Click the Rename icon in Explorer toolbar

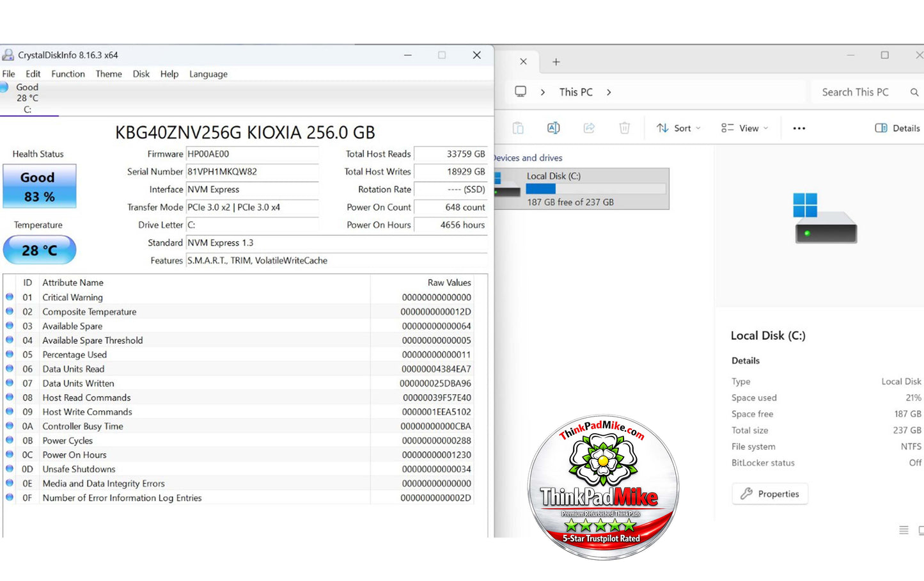coord(554,128)
